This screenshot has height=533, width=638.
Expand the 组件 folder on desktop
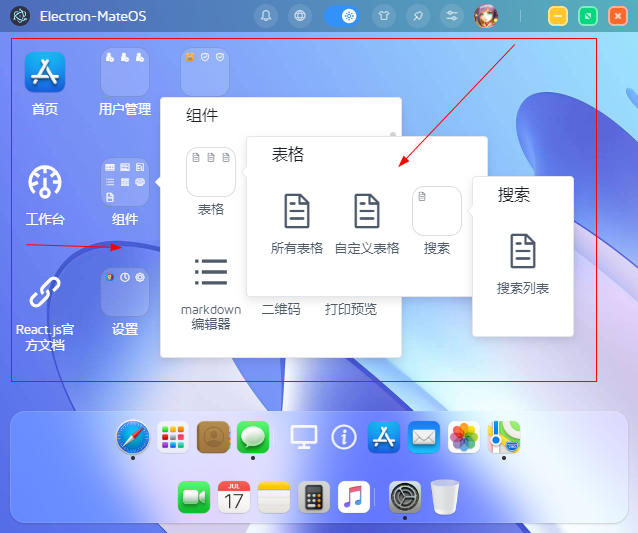[x=125, y=182]
